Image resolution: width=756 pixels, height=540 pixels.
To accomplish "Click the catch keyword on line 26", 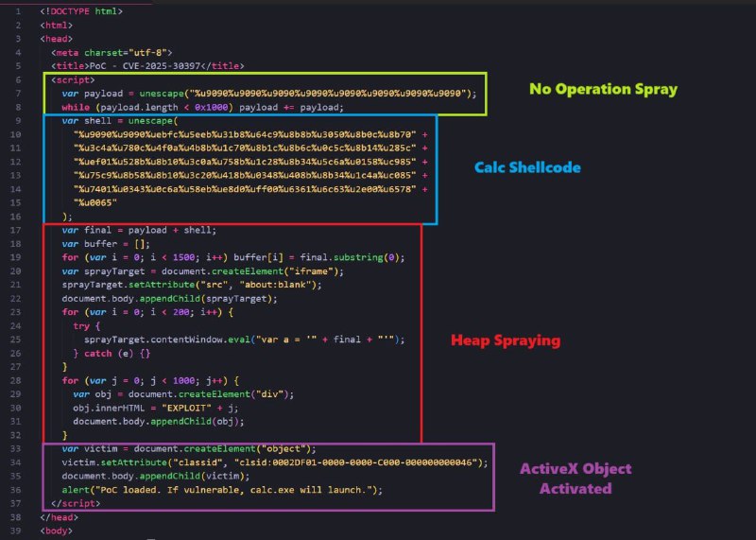I will (x=98, y=354).
